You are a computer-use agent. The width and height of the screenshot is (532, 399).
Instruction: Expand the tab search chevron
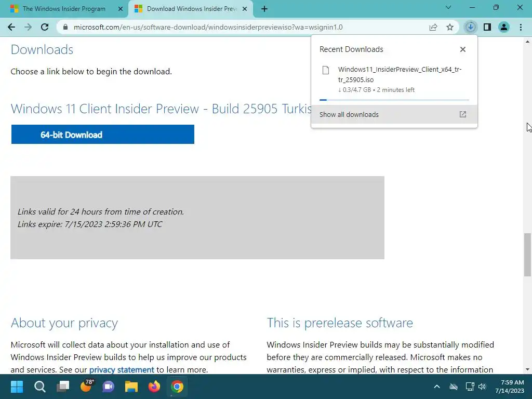click(448, 7)
